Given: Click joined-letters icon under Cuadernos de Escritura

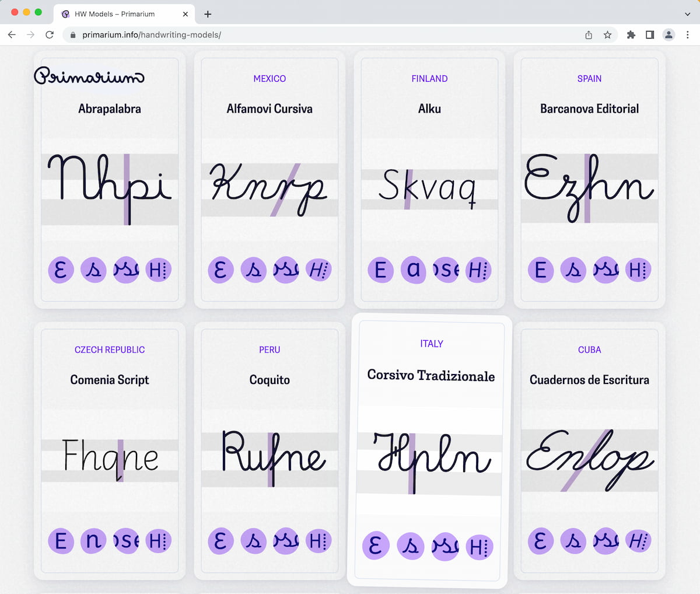Looking at the screenshot, I should (x=605, y=541).
